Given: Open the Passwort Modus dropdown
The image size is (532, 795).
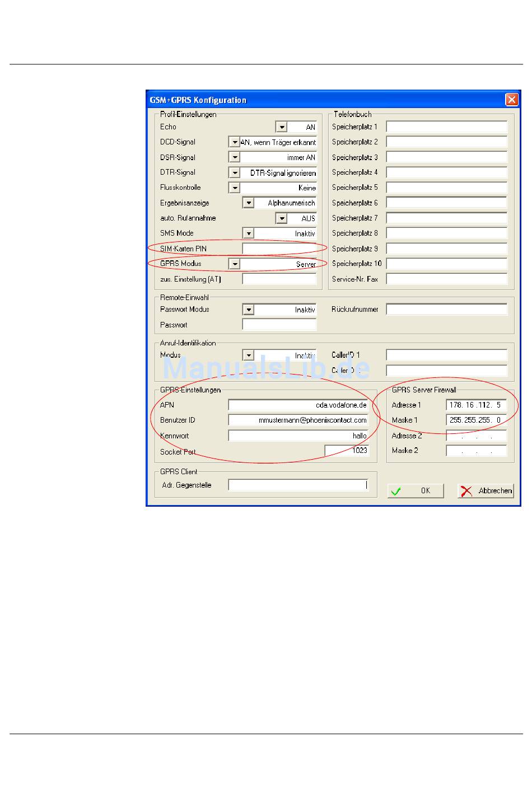Looking at the screenshot, I should pos(248,310).
